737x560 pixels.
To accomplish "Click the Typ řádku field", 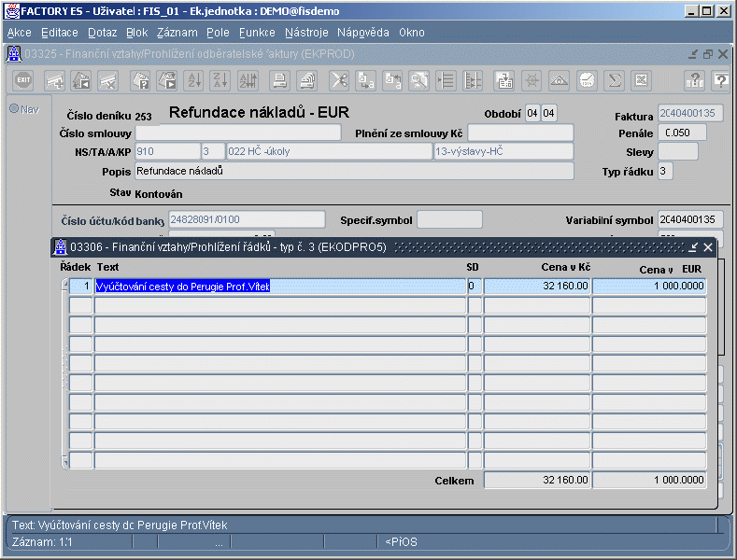I will pyautogui.click(x=665, y=171).
